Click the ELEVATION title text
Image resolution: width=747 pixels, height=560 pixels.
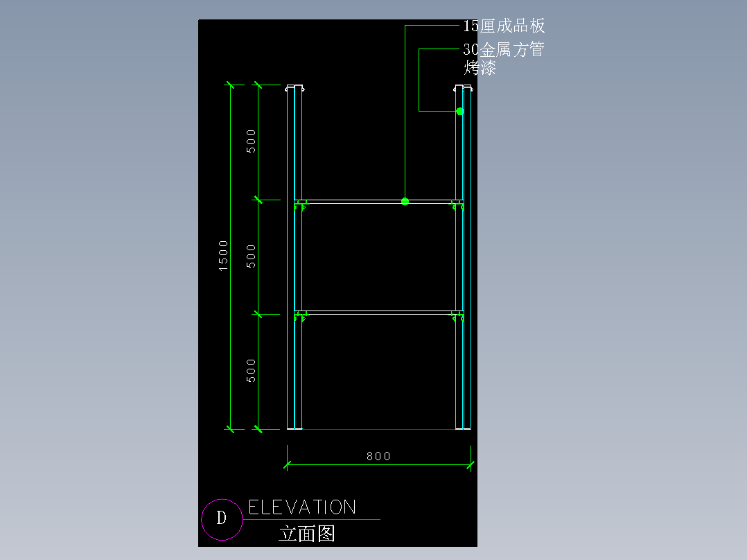[302, 507]
